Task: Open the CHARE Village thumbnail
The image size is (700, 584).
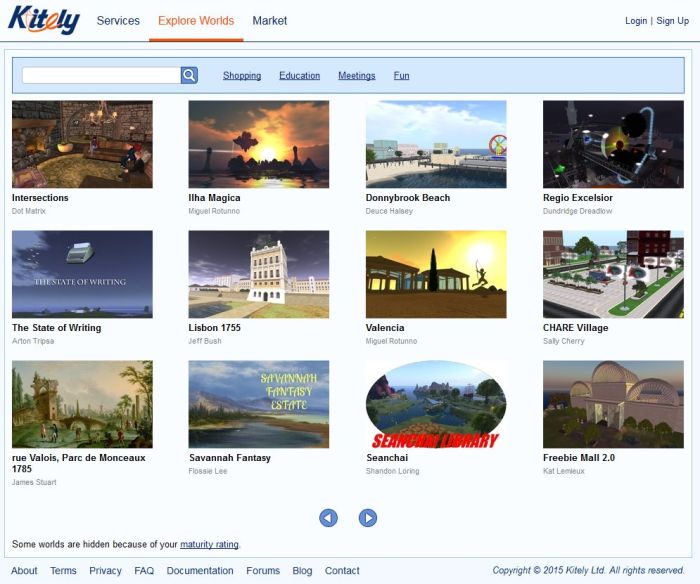Action: tap(613, 274)
